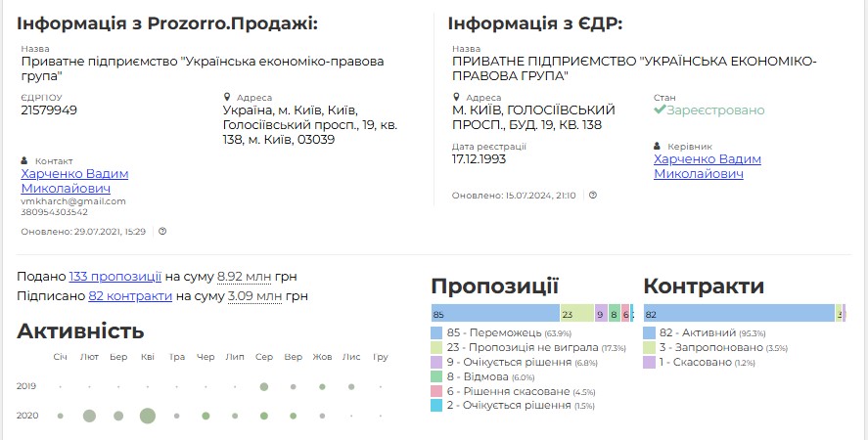Click the uppercase ЄДР company name
868x440 pixels.
coord(634,68)
